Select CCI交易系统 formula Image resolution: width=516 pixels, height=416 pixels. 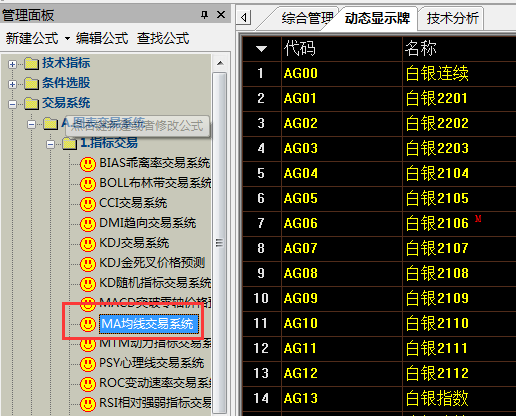133,203
